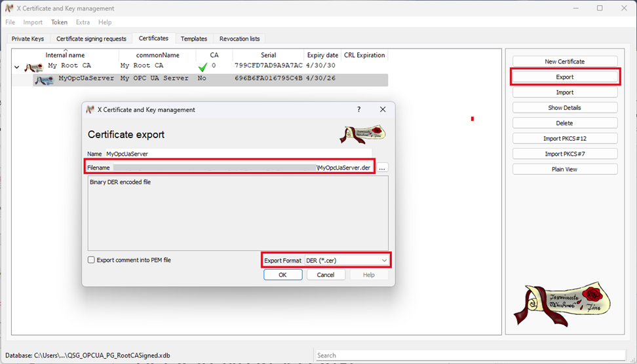Click the MyOpcUaServer certificate icon
Viewport: 637px width, 364px height.
pyautogui.click(x=44, y=80)
